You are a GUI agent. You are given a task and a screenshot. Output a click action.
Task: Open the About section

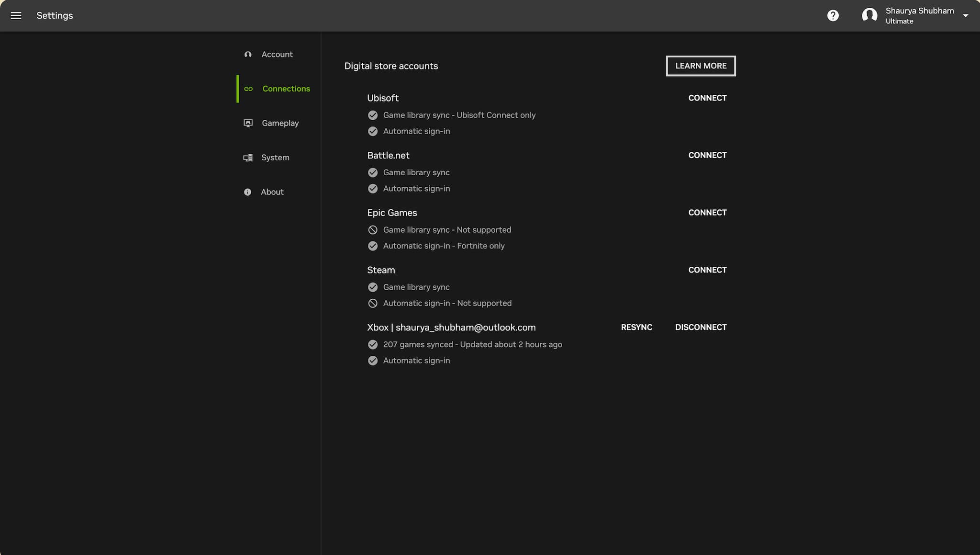tap(272, 192)
